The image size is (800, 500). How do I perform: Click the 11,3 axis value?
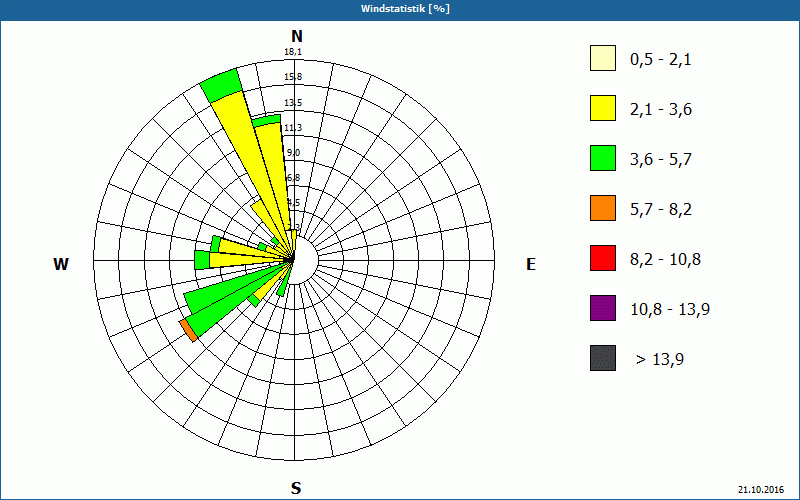[293, 128]
